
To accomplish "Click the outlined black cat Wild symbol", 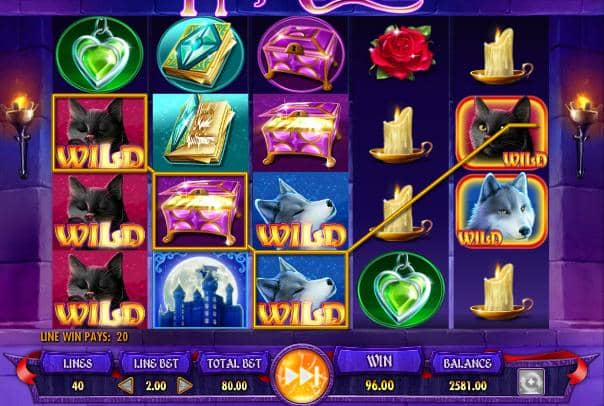I will click(x=100, y=133).
